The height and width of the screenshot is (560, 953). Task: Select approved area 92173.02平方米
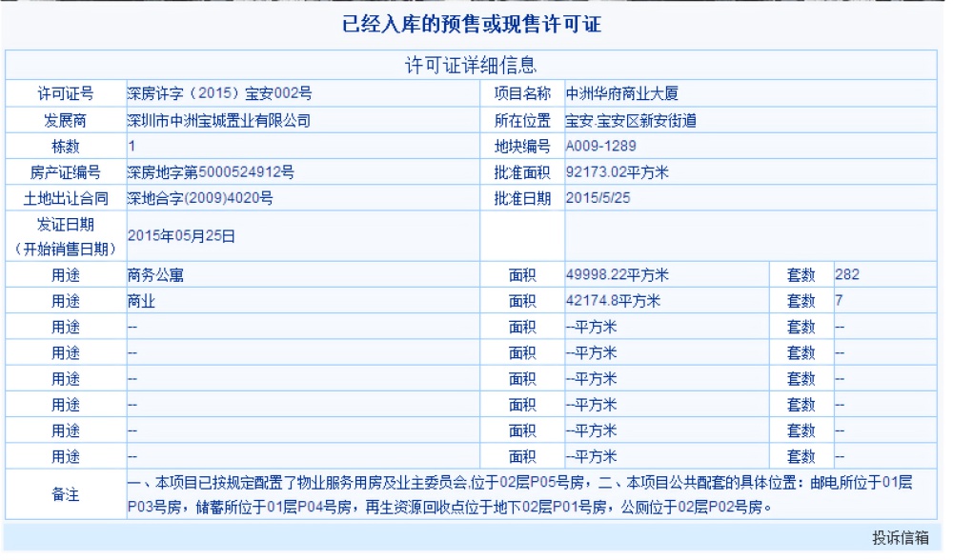[x=617, y=172]
